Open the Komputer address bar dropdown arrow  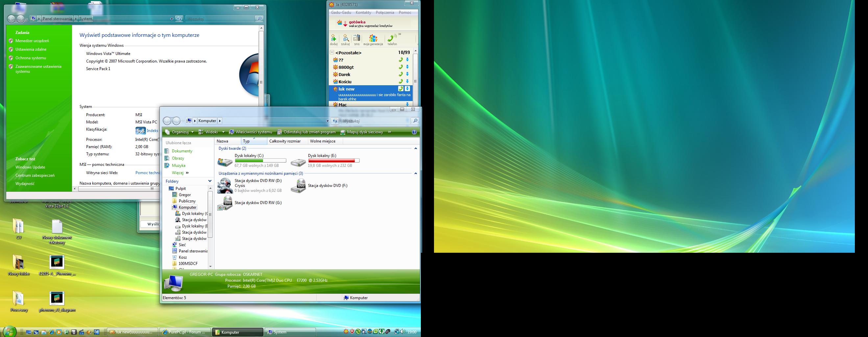[x=327, y=121]
